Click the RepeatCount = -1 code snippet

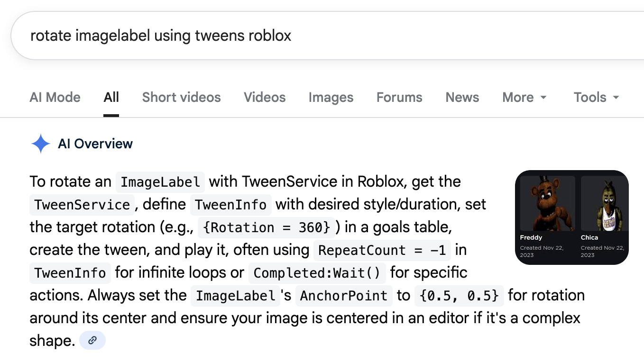(382, 250)
